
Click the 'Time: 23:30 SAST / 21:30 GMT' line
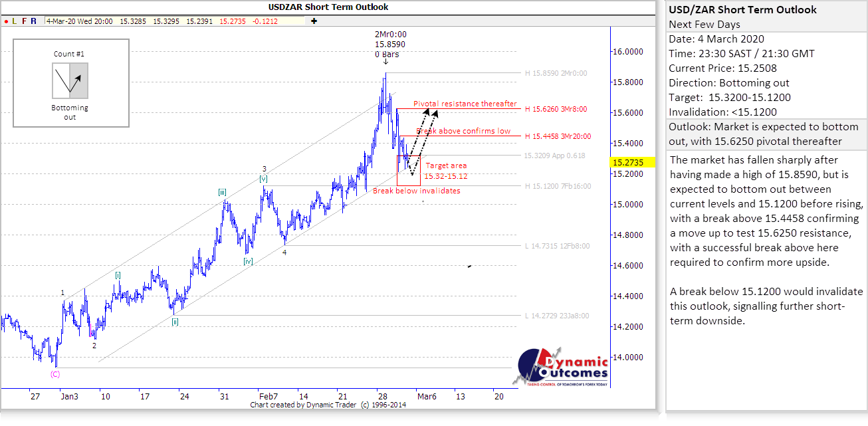[742, 54]
